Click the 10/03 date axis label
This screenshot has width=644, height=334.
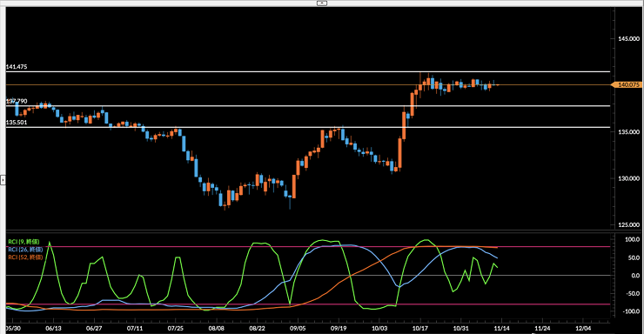(x=379, y=328)
